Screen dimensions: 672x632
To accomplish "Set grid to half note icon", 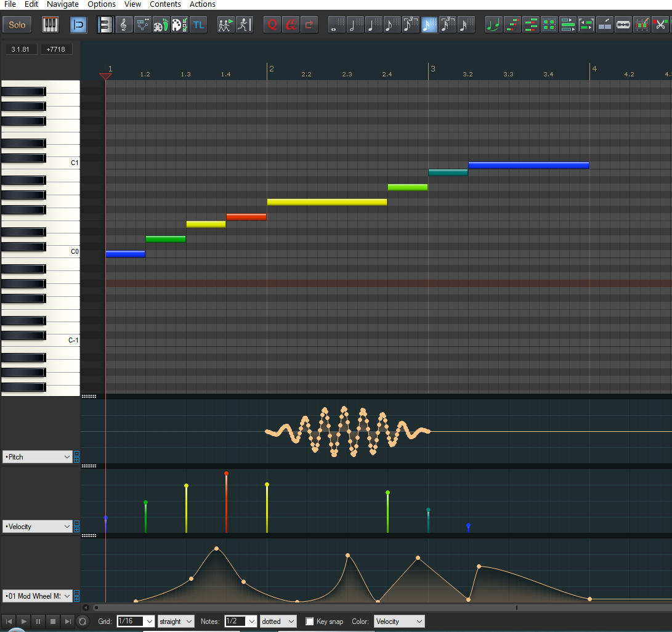I will 355,25.
